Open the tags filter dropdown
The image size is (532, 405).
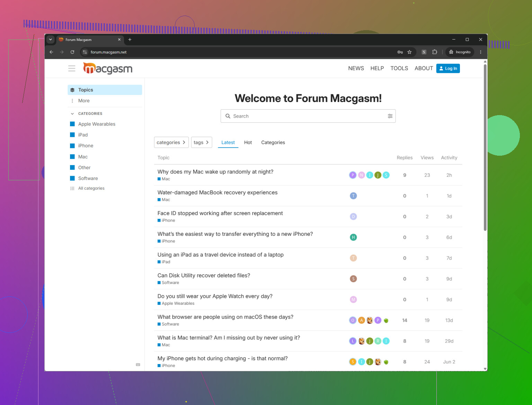click(x=202, y=143)
